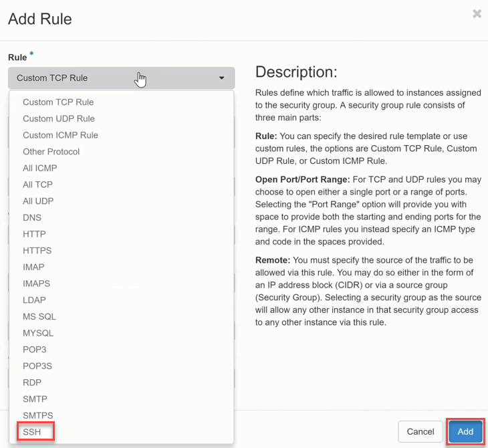Viewport: 488px width, 448px height.
Task: Select DNS rule template
Action: pyautogui.click(x=32, y=218)
